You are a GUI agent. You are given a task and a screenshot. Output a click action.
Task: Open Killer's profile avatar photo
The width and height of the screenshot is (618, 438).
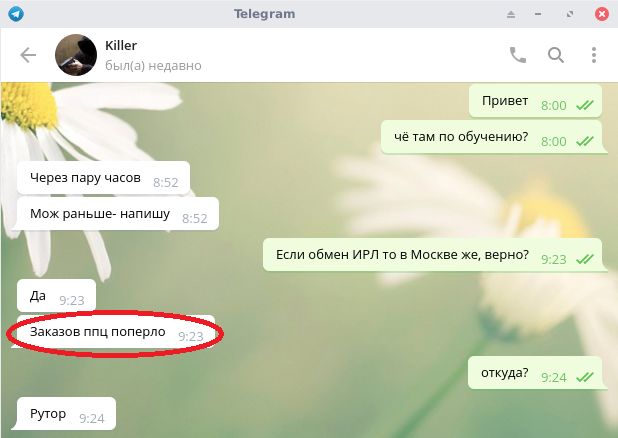76,55
